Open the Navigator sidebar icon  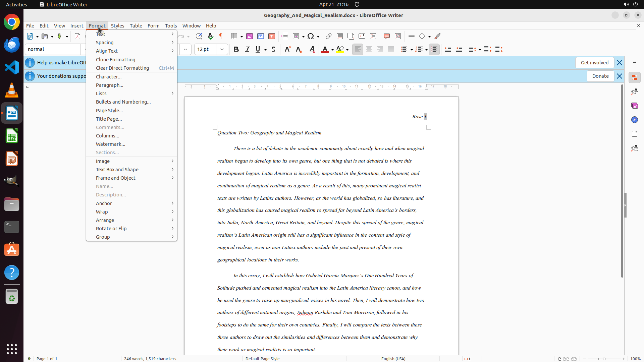[x=634, y=120]
